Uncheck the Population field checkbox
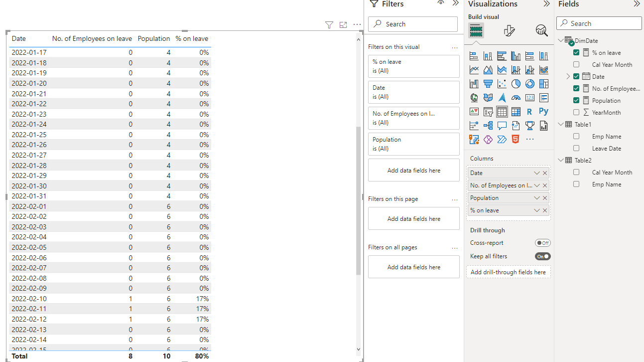 coord(576,100)
